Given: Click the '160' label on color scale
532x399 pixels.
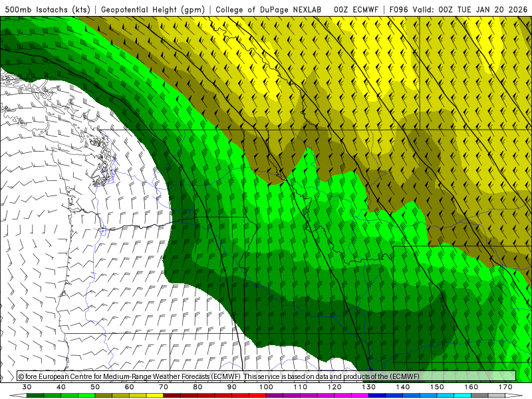Looking at the screenshot, I should [x=471, y=387].
